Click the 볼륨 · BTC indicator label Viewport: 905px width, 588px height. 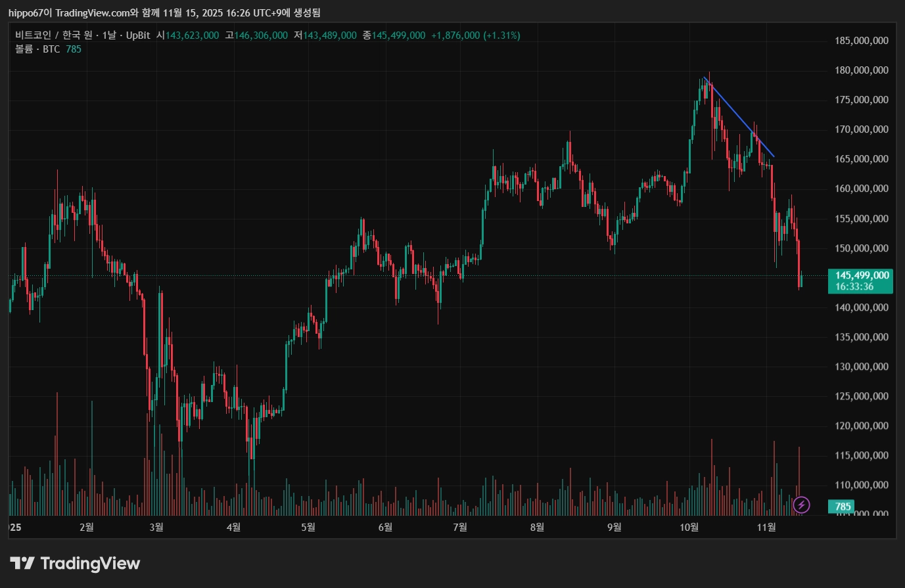37,49
